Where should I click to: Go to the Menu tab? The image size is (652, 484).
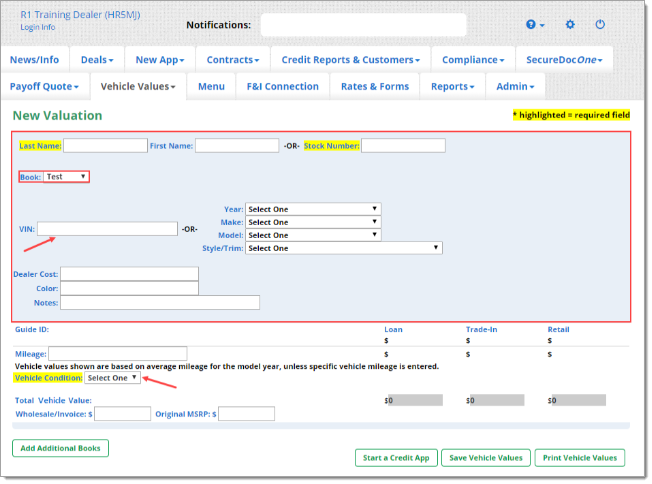(x=211, y=86)
